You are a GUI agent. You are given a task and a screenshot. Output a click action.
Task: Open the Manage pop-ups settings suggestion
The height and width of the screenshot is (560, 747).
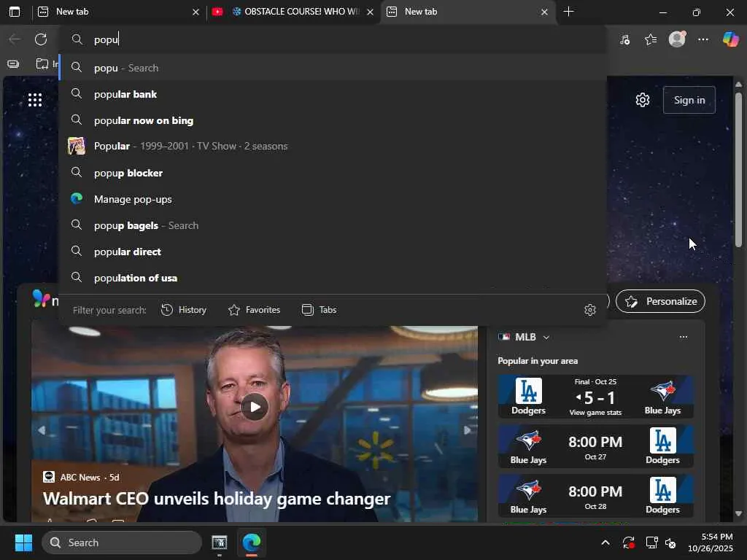333,199
